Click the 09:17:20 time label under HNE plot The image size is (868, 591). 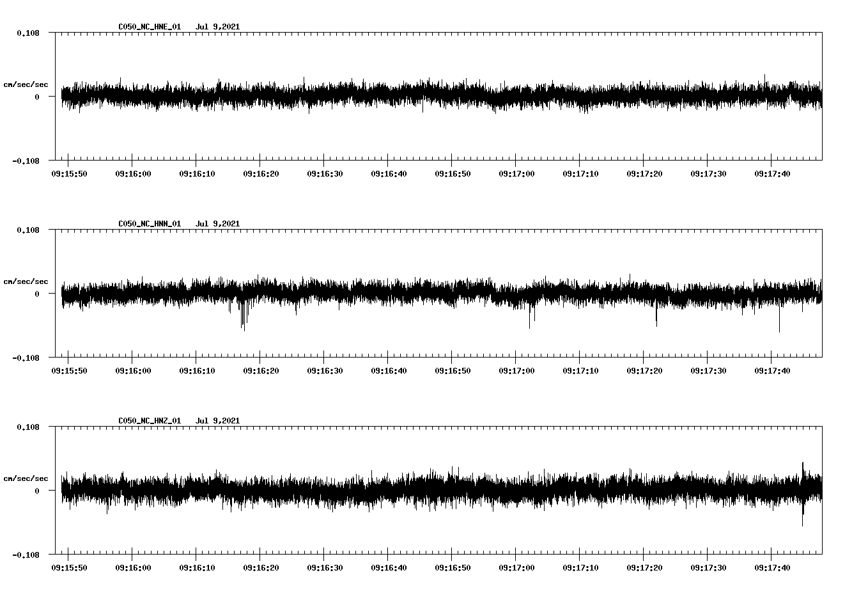coord(644,174)
